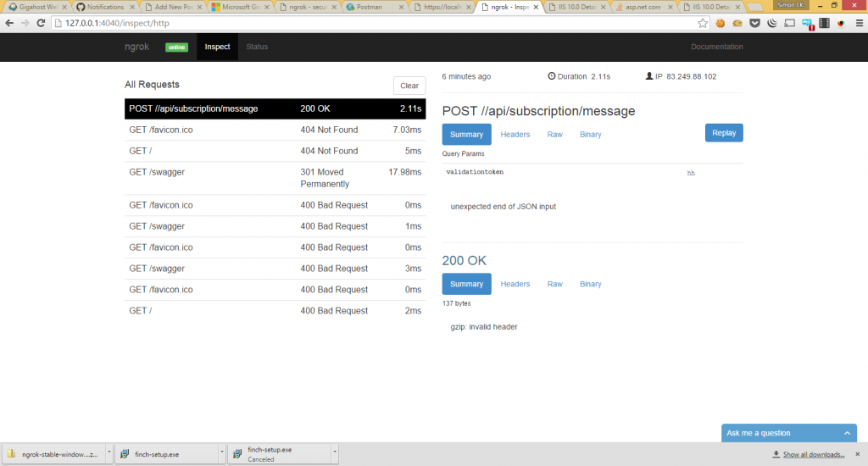Viewport: 868px width, 466px height.
Task: Open the Documentation link
Action: pos(716,47)
